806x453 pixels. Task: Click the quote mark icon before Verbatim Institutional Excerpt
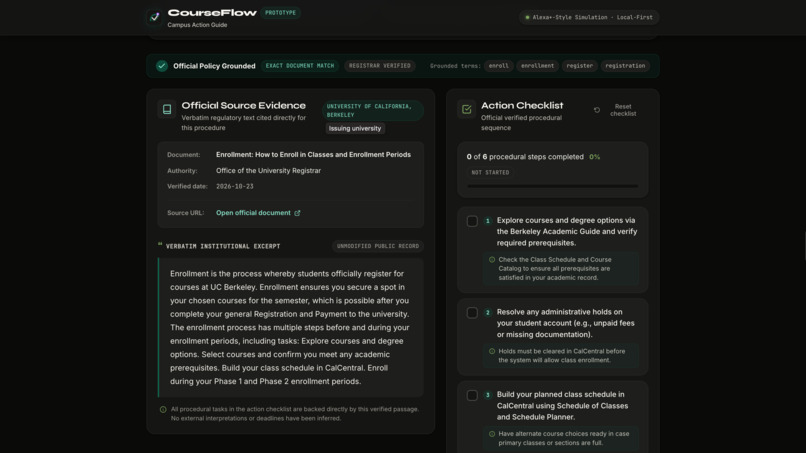[x=160, y=245]
